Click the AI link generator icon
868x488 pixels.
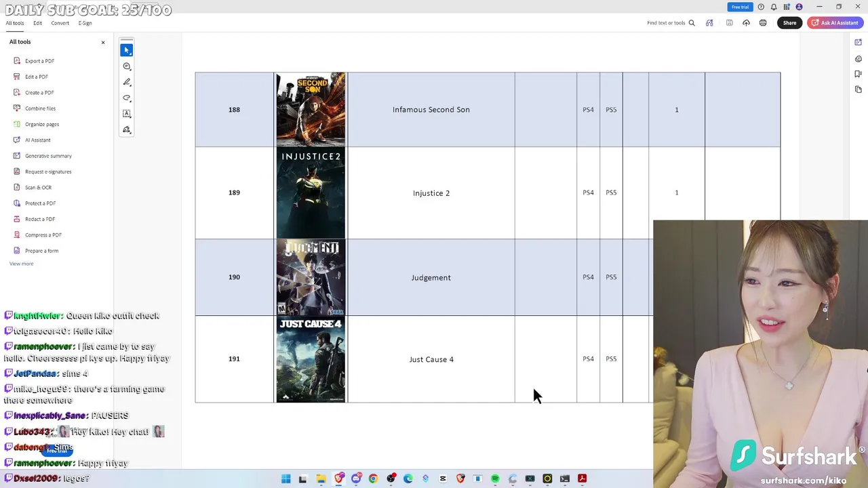pos(709,23)
